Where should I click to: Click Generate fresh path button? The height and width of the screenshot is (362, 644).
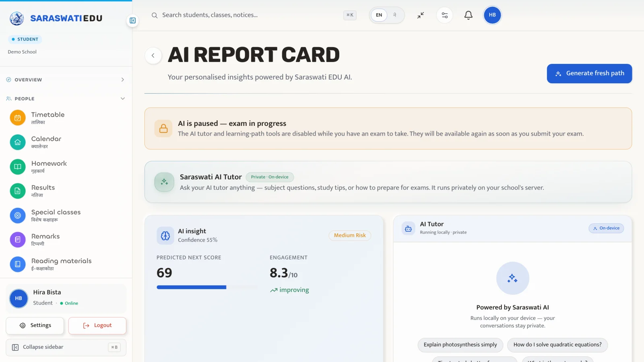[589, 74]
